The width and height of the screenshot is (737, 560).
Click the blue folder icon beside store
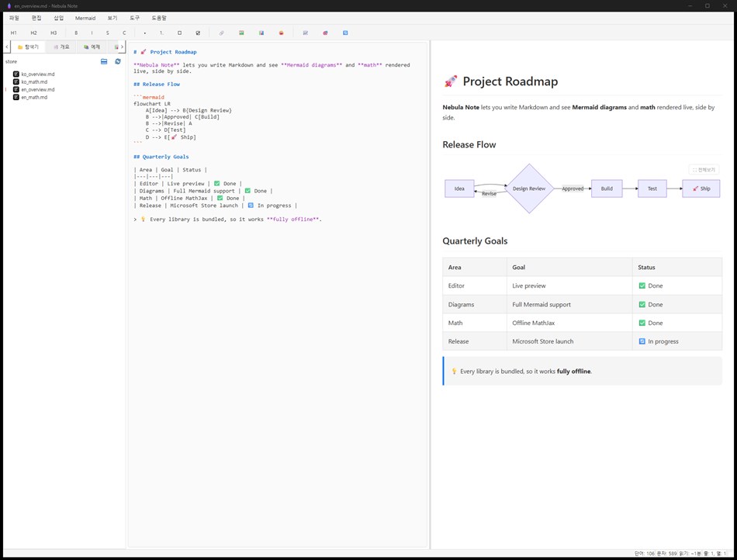(104, 61)
